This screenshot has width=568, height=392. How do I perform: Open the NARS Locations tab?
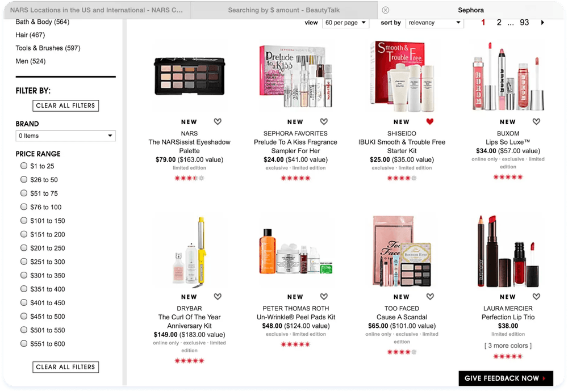coord(97,10)
